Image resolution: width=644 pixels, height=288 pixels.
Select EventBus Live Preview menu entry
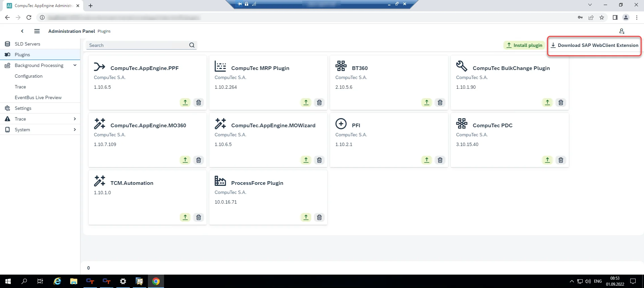point(38,97)
